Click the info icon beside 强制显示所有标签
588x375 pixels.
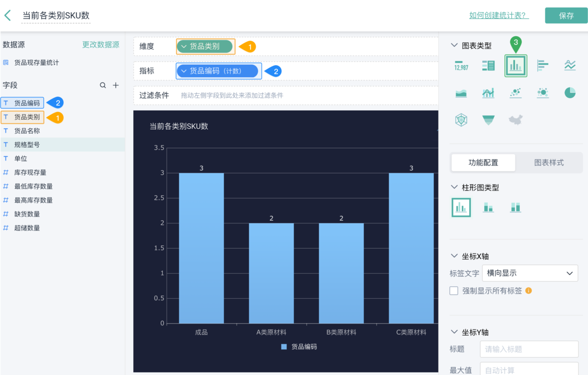(x=529, y=291)
